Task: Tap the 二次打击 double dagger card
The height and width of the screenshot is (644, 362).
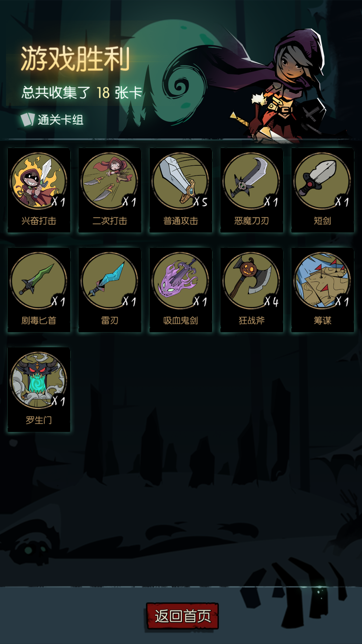Action: tap(110, 190)
